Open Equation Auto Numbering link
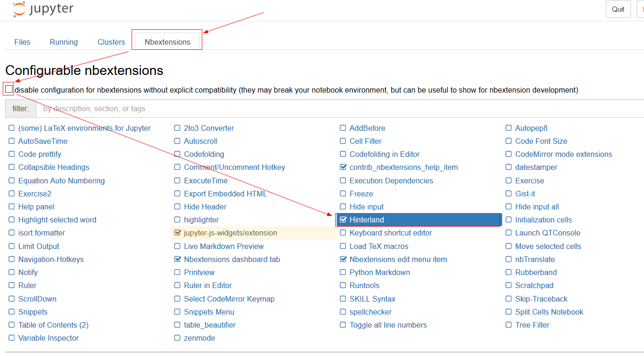The image size is (644, 356). tap(61, 181)
